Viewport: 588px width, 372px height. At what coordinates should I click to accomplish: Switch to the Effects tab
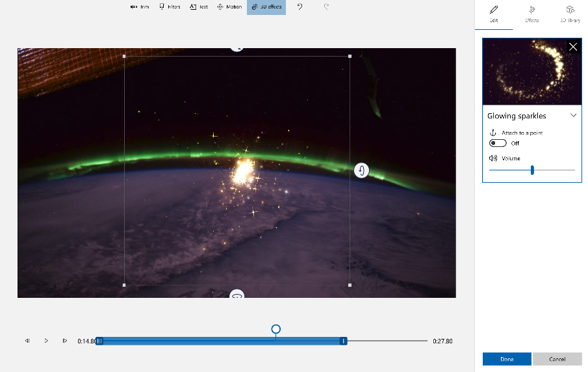(x=531, y=14)
